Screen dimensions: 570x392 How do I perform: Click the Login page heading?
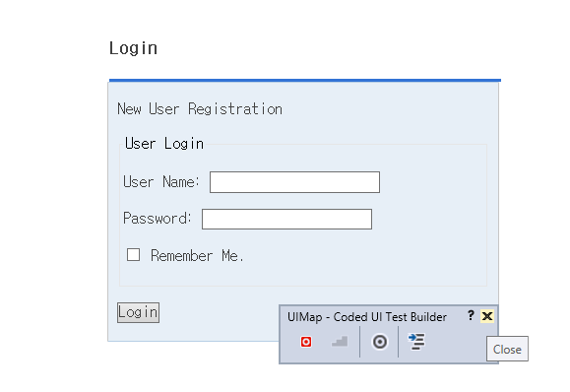point(134,48)
